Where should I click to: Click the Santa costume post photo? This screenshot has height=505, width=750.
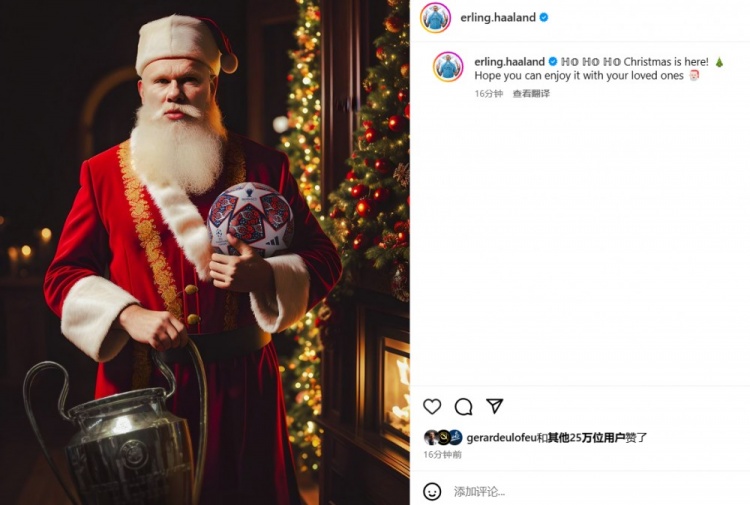point(205,252)
